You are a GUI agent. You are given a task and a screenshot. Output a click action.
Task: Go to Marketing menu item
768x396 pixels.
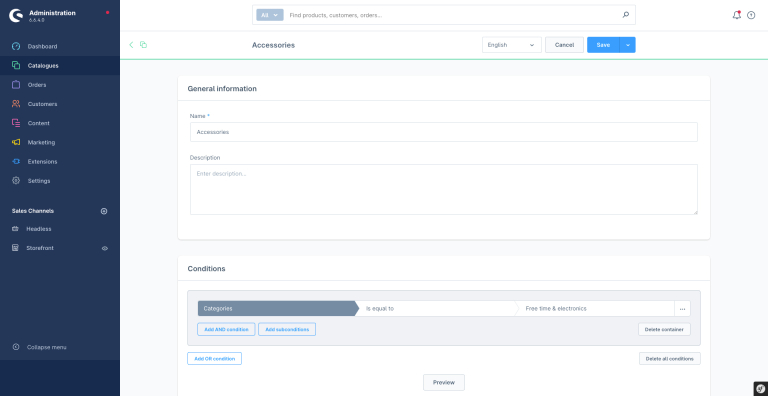pyautogui.click(x=41, y=142)
